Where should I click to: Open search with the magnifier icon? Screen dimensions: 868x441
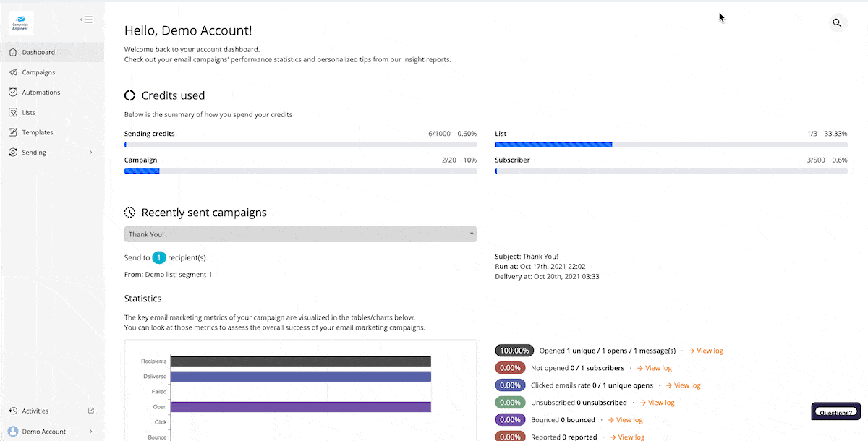click(x=837, y=23)
